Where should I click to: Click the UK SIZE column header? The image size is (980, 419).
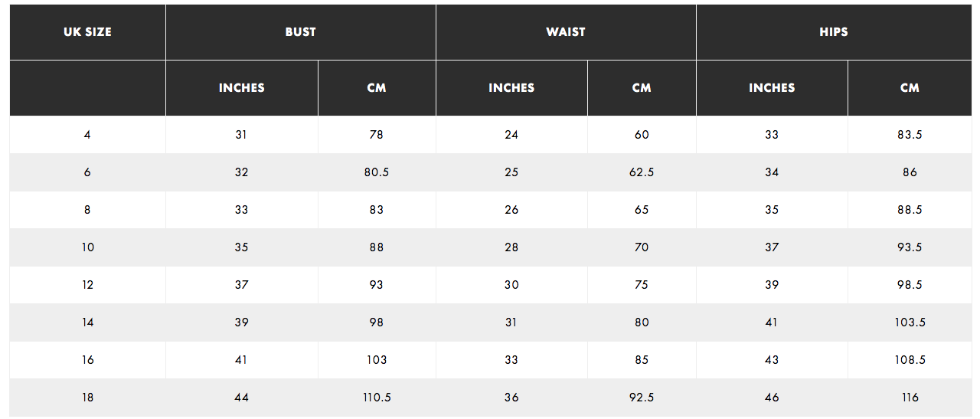pyautogui.click(x=87, y=32)
